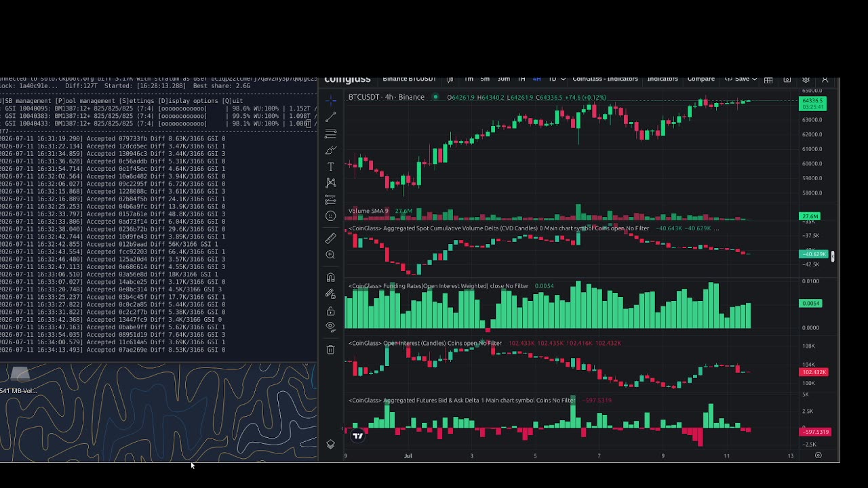Viewport: 868px width, 488px height.
Task: Select the 30m timeframe
Action: tap(503, 79)
